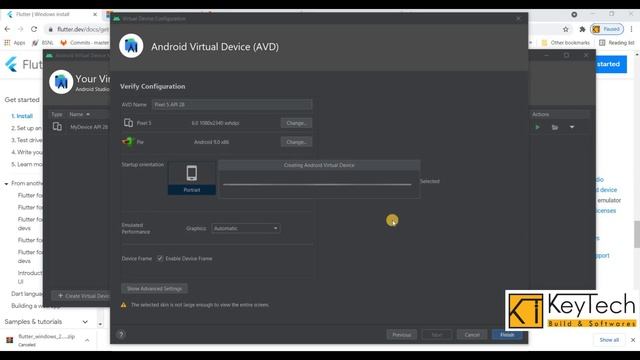Image resolution: width=640 pixels, height=360 pixels.
Task: Select MyDevice API row icon in AVD manager
Action: click(57, 127)
